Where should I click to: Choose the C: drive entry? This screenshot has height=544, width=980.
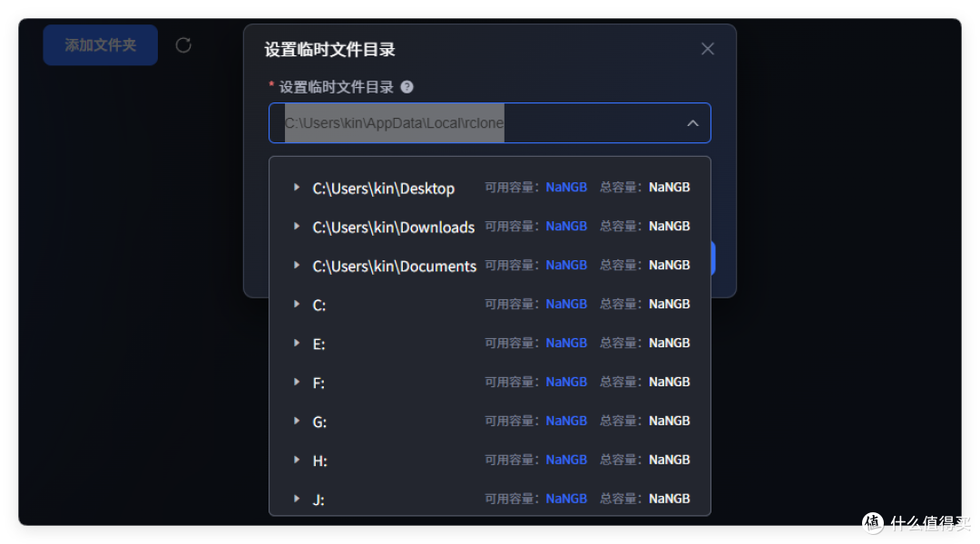tap(318, 305)
